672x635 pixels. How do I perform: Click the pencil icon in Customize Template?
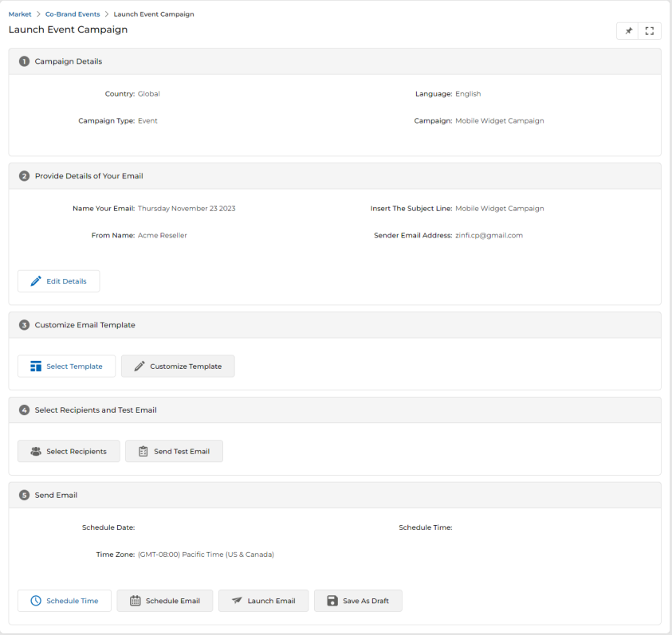140,366
